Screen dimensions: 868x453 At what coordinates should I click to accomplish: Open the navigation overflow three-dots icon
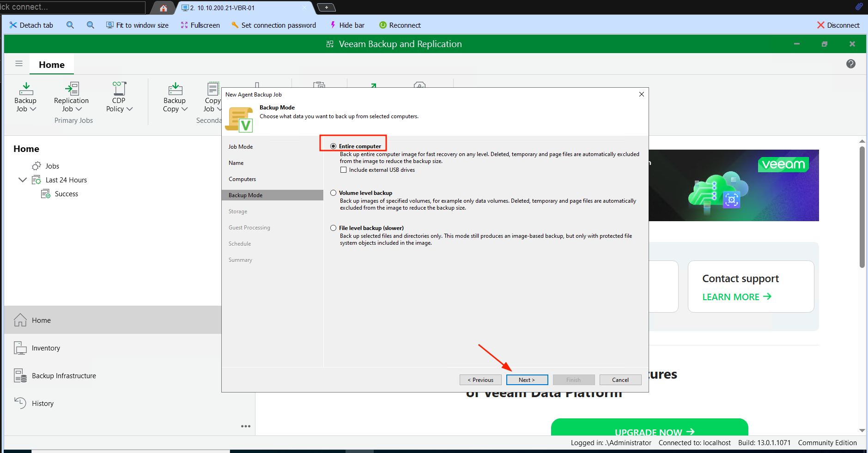(246, 426)
